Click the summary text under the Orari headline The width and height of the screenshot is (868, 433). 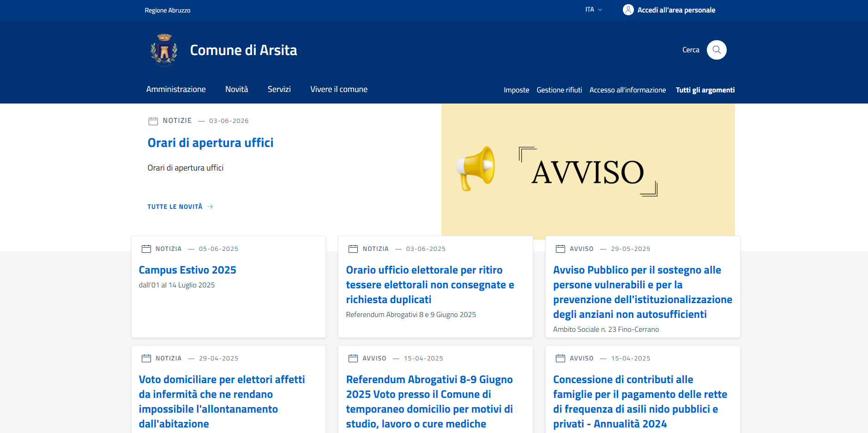point(186,168)
